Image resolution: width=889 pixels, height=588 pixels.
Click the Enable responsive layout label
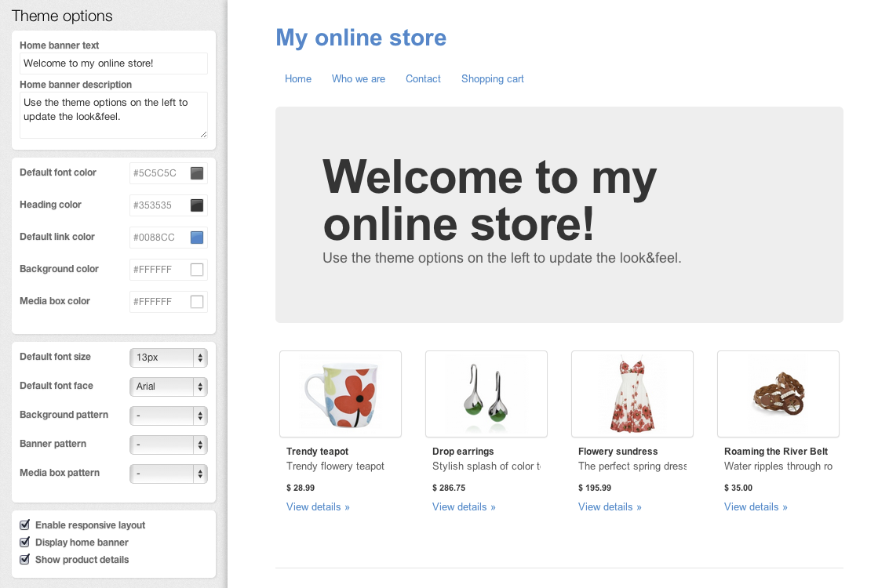[x=90, y=525]
